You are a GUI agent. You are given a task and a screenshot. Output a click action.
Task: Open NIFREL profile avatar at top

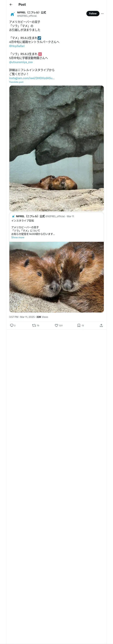pos(12,14)
